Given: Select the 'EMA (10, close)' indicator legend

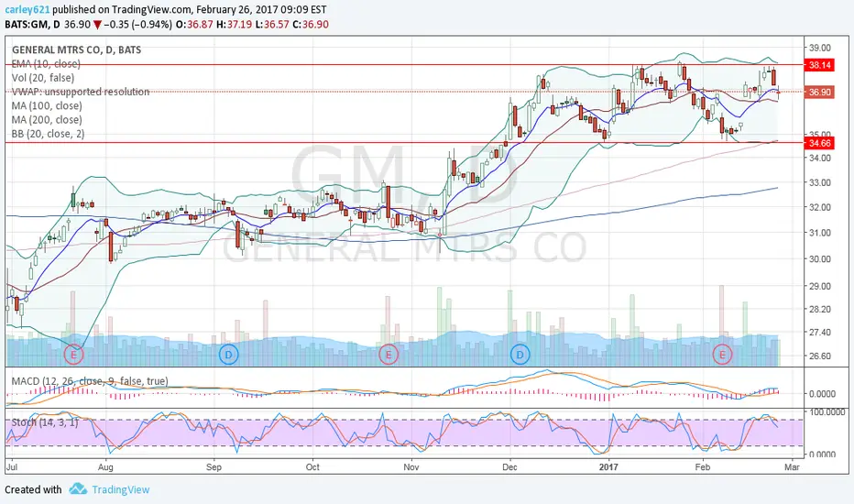Looking at the screenshot, I should coord(47,64).
